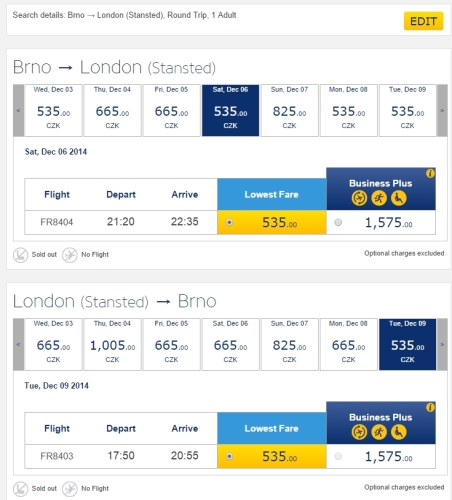Viewport: 452px width, 500px height.
Task: Click No Flight legend icon under return flights
Action: (x=70, y=489)
